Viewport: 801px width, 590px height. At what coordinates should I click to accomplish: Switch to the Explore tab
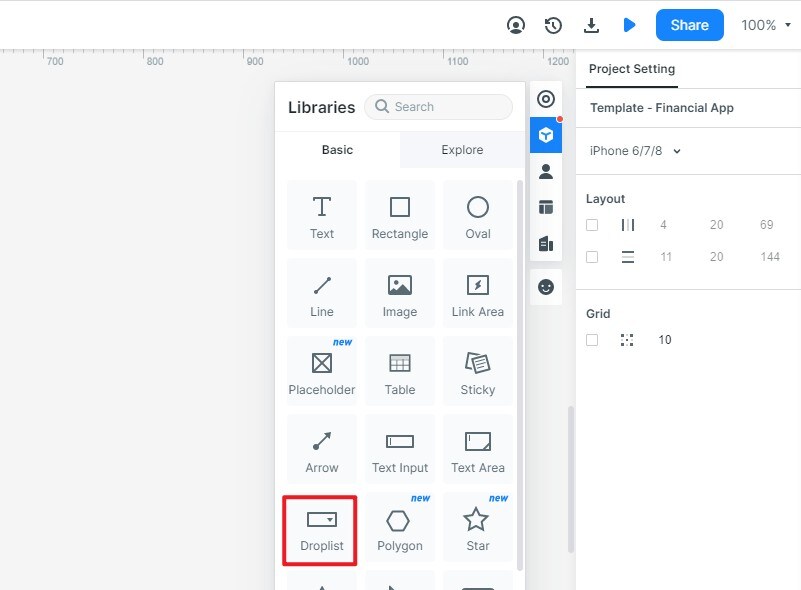[x=461, y=149]
